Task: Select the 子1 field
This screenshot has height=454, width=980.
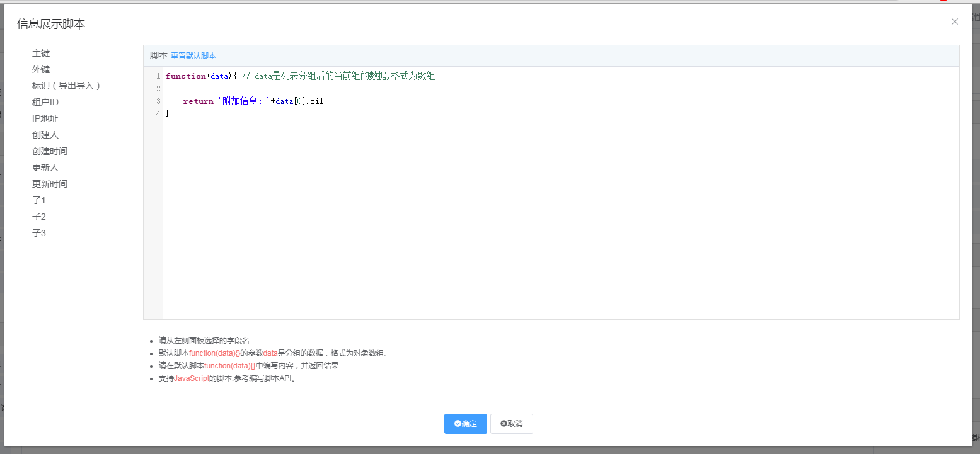Action: click(39, 200)
